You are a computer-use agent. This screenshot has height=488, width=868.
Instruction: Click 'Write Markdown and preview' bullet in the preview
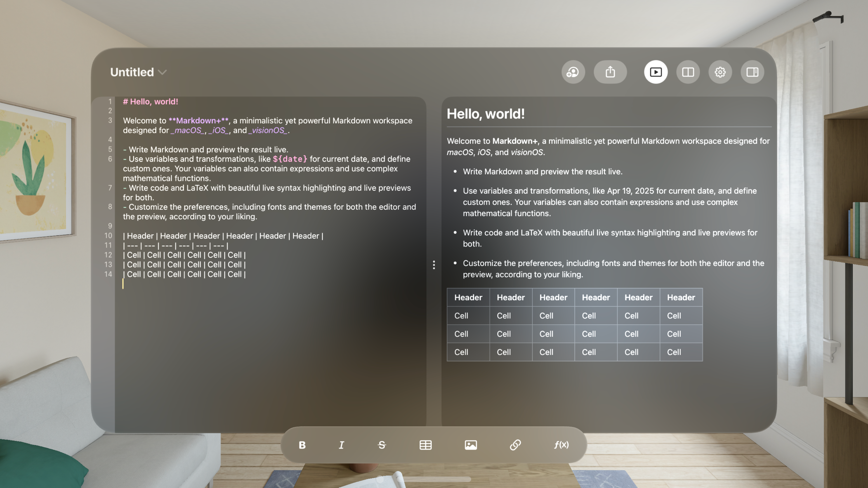pos(542,171)
